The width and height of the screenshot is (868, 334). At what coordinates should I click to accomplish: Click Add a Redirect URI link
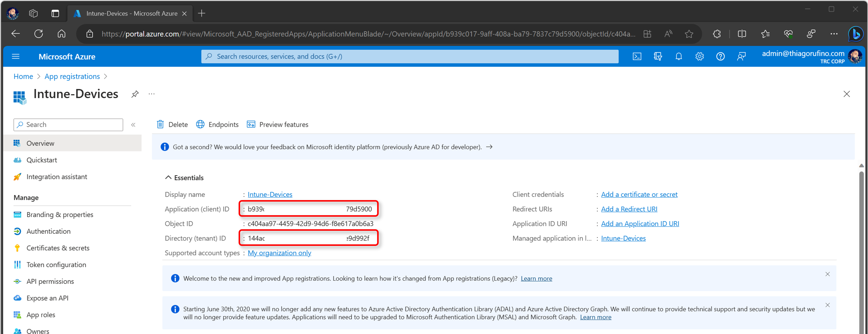point(629,209)
